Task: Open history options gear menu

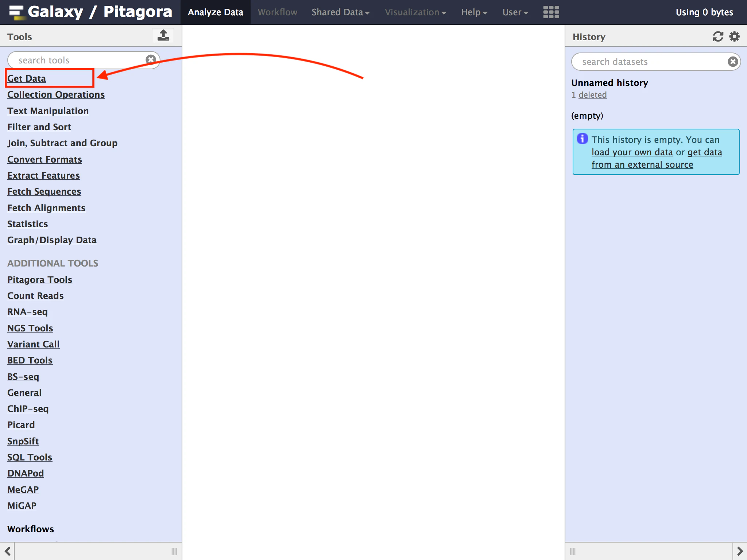Action: coord(734,36)
